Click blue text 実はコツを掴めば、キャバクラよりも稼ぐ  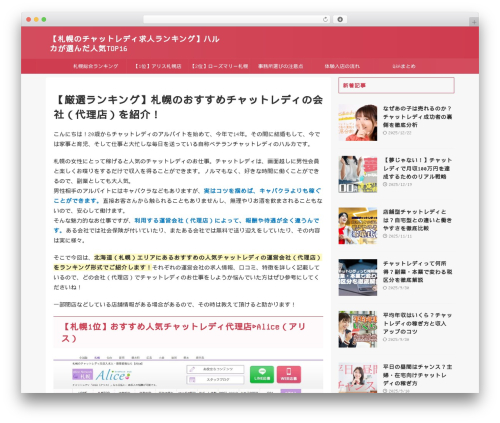pos(262,191)
